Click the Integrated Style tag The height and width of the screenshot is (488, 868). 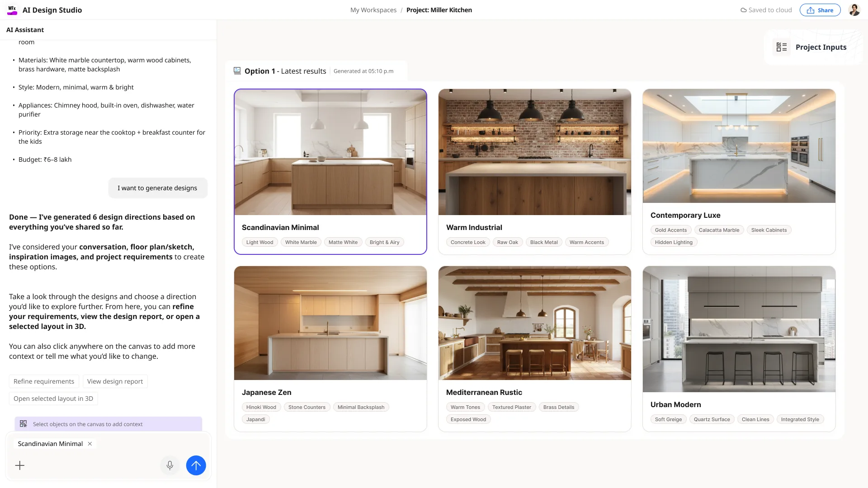click(x=800, y=419)
